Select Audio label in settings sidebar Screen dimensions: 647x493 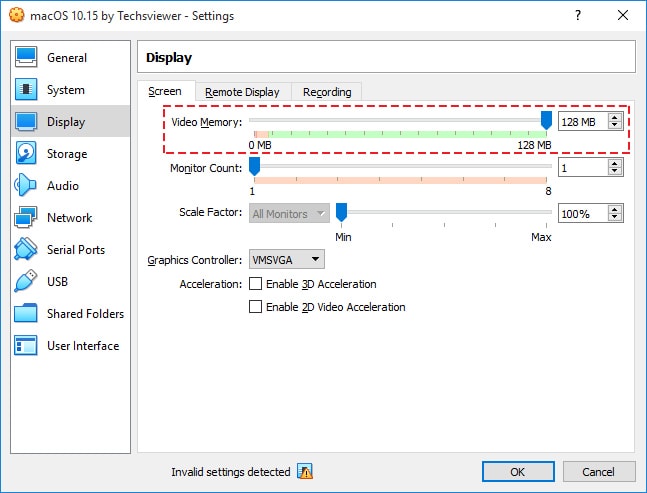pyautogui.click(x=63, y=186)
